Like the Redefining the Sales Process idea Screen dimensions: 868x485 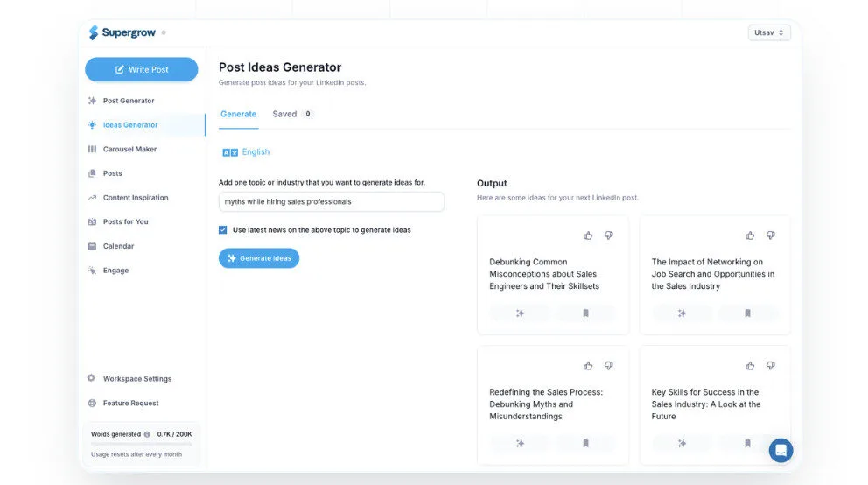click(588, 366)
